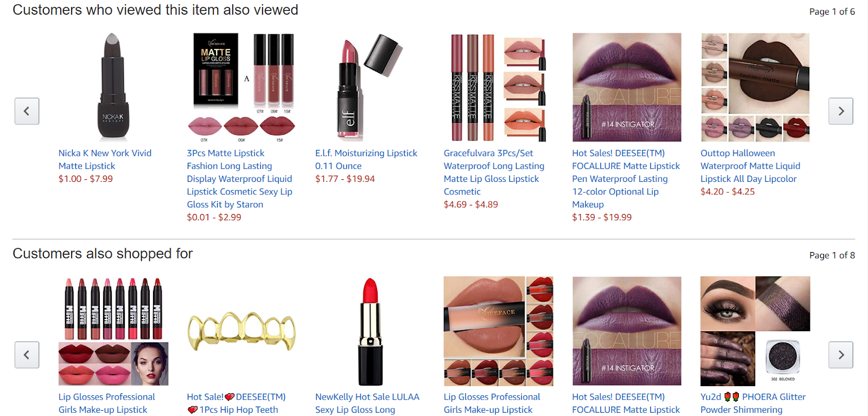Open E.l.f. Moisturizing Lipstick product link
Viewport: 868px width, 416px height.
pos(366,160)
